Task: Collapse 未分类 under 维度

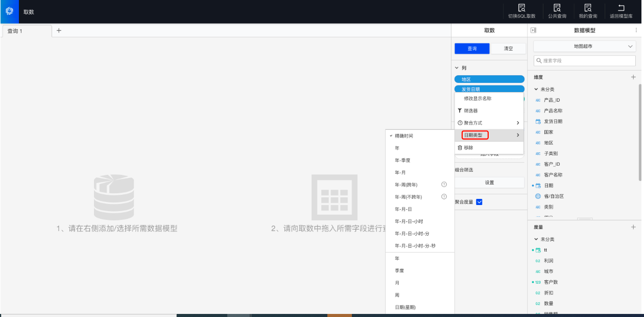Action: [536, 89]
